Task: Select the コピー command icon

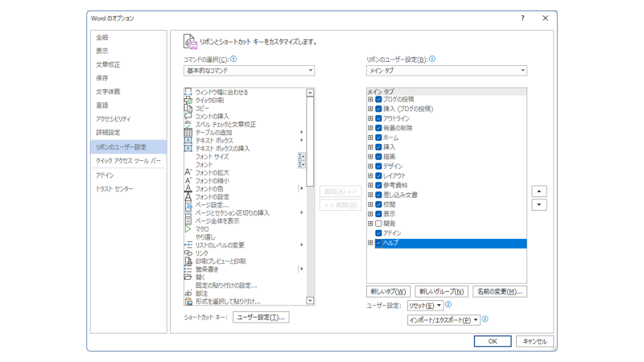Action: pyautogui.click(x=188, y=109)
